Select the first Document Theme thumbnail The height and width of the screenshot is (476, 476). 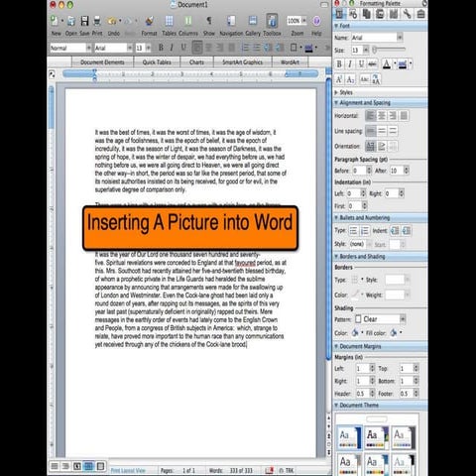[x=349, y=438]
